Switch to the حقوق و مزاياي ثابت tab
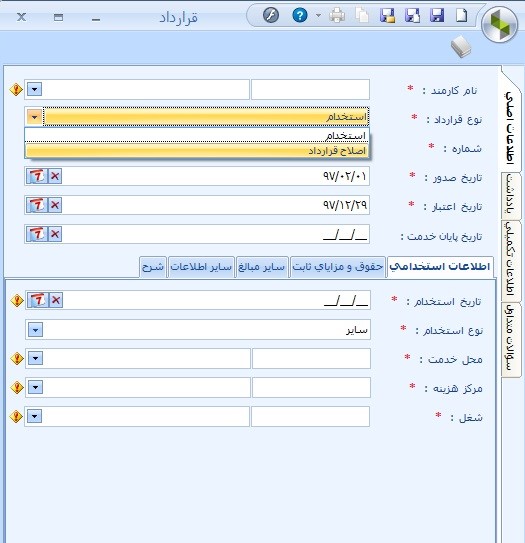This screenshot has width=525, height=543. [338, 267]
